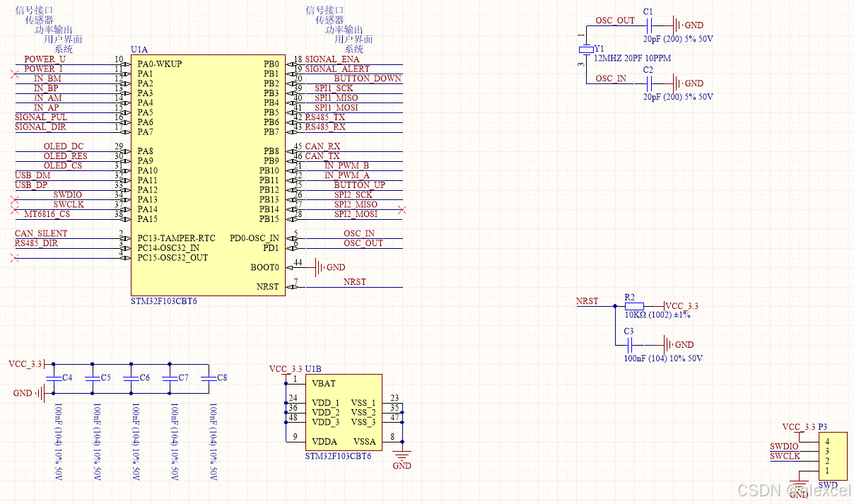Click the SPI2_MOSI net label

pyautogui.click(x=356, y=214)
